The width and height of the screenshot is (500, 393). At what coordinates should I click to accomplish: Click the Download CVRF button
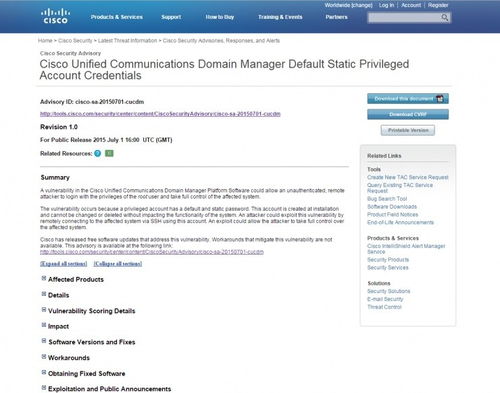(x=408, y=114)
